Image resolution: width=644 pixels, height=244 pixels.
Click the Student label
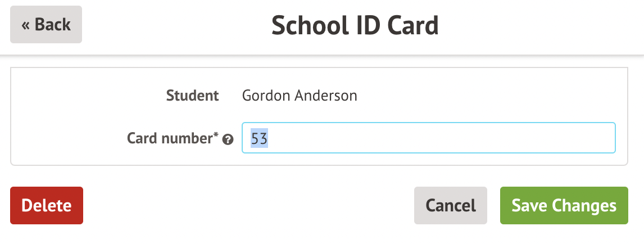pos(192,96)
